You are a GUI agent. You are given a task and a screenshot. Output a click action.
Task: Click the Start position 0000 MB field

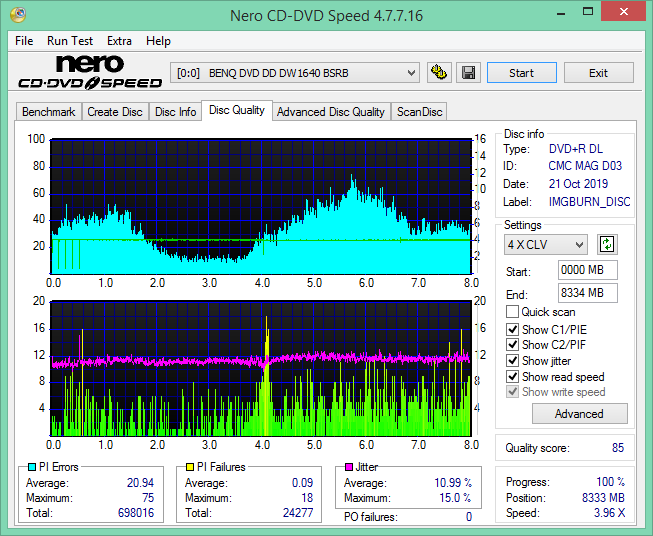click(x=588, y=270)
